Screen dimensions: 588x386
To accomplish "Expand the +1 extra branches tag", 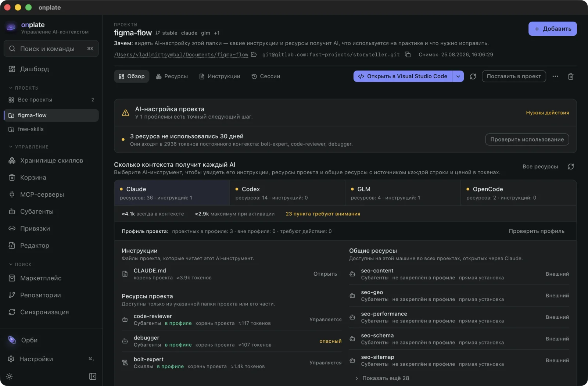I will click(x=217, y=33).
